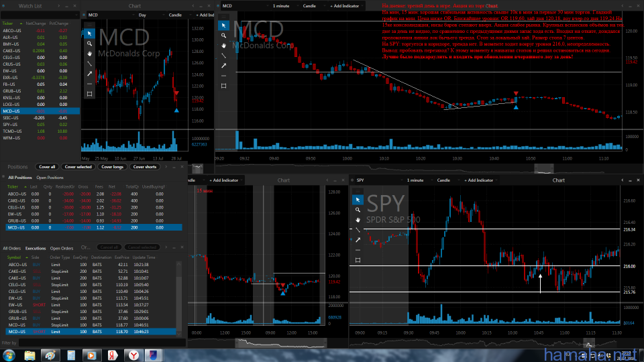
Task: Open File Explorer from taskbar
Action: [30, 355]
